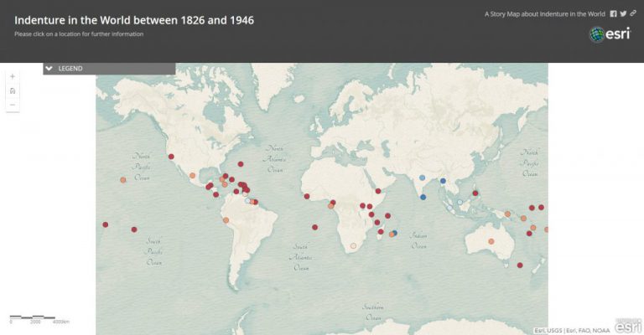
Task: Click the Southern Ocean label
Action: [x=373, y=312]
